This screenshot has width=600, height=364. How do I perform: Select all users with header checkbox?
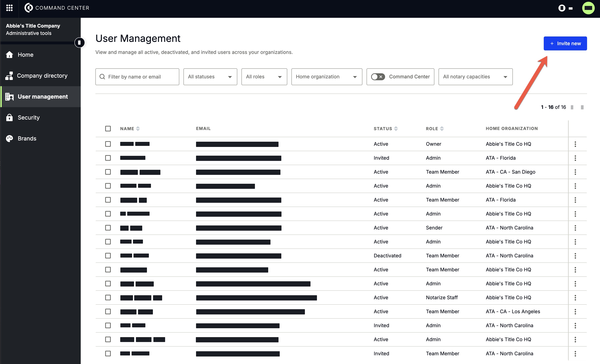[108, 129]
